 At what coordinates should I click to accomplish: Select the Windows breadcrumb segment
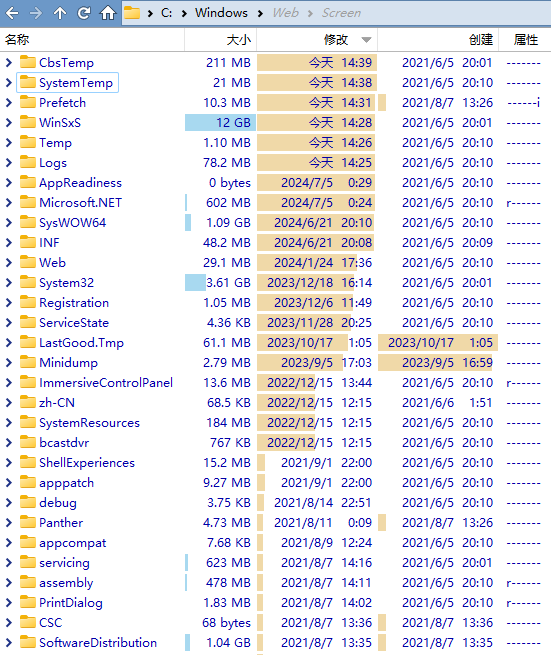tap(221, 13)
